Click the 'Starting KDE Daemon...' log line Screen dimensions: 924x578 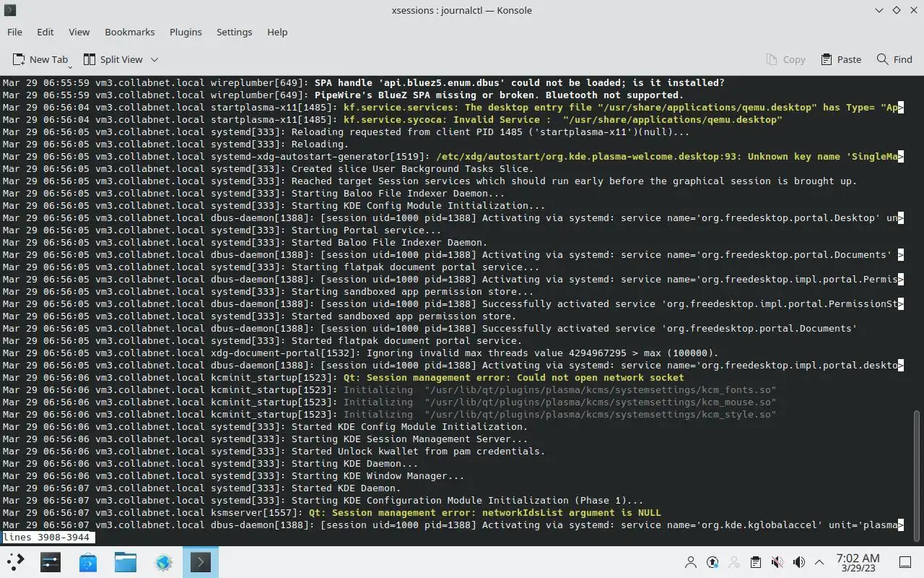pyautogui.click(x=210, y=463)
